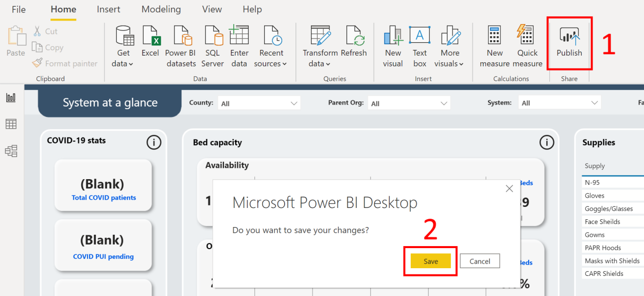Insert a New visual
The image size is (644, 296).
point(393,47)
